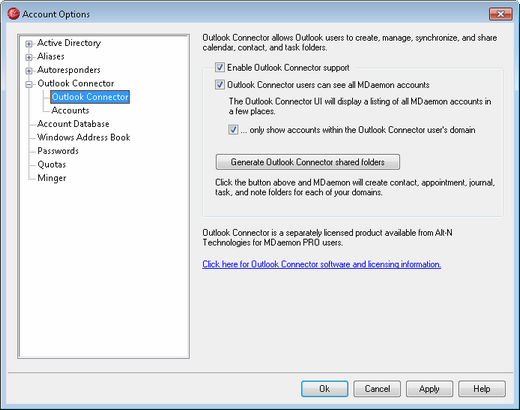
Task: Collapse the Outlook Connector tree node
Action: pyautogui.click(x=29, y=84)
